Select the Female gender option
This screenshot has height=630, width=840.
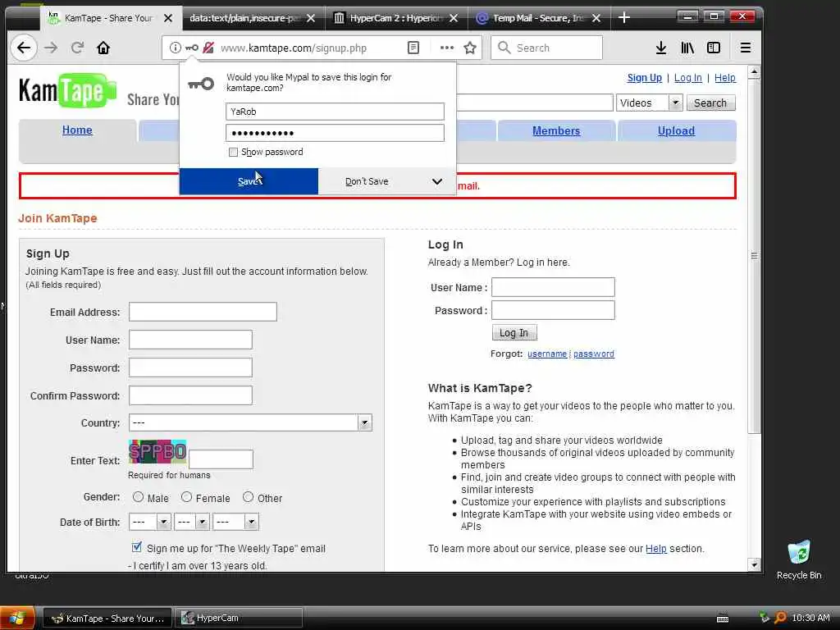(186, 497)
